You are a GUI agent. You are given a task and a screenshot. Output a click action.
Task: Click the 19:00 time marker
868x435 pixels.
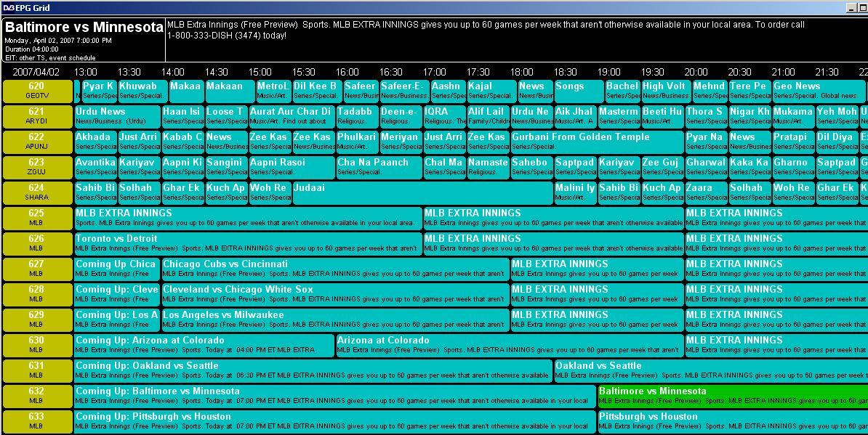tap(608, 72)
